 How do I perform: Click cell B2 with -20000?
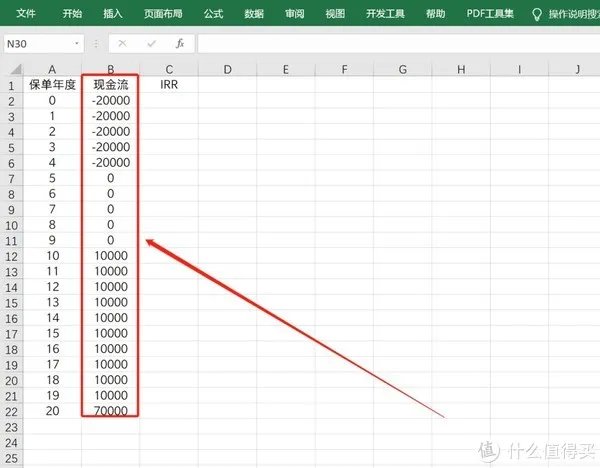tap(111, 101)
